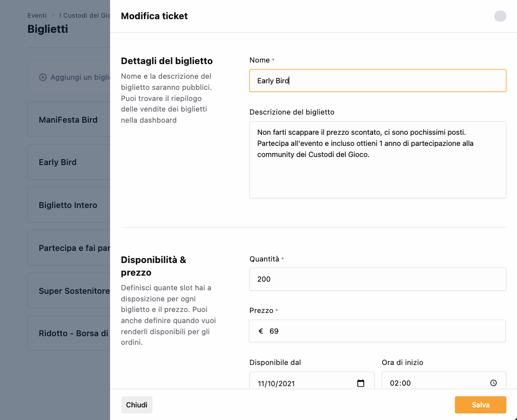This screenshot has width=517, height=420.
Task: Click the Disponibile dal label
Action: [275, 362]
